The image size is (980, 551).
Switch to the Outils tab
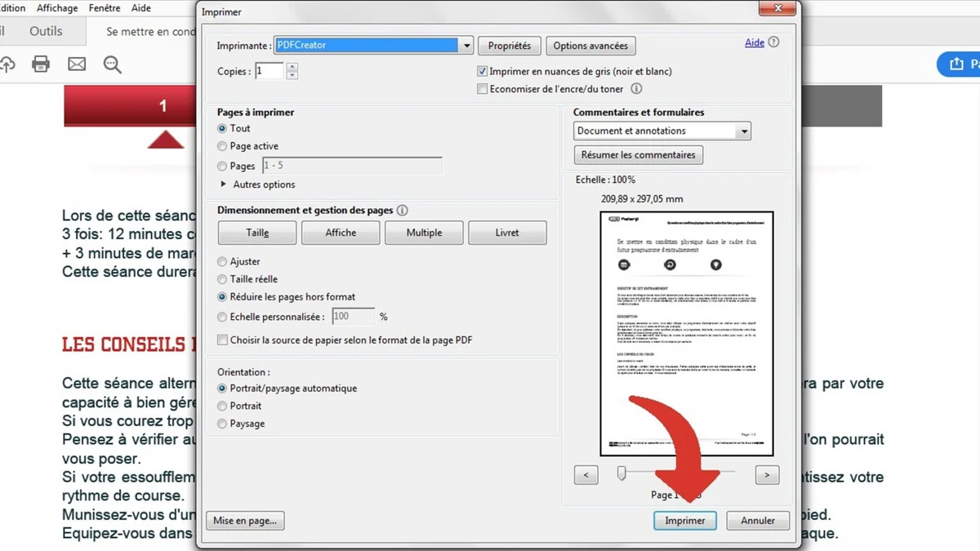coord(46,31)
